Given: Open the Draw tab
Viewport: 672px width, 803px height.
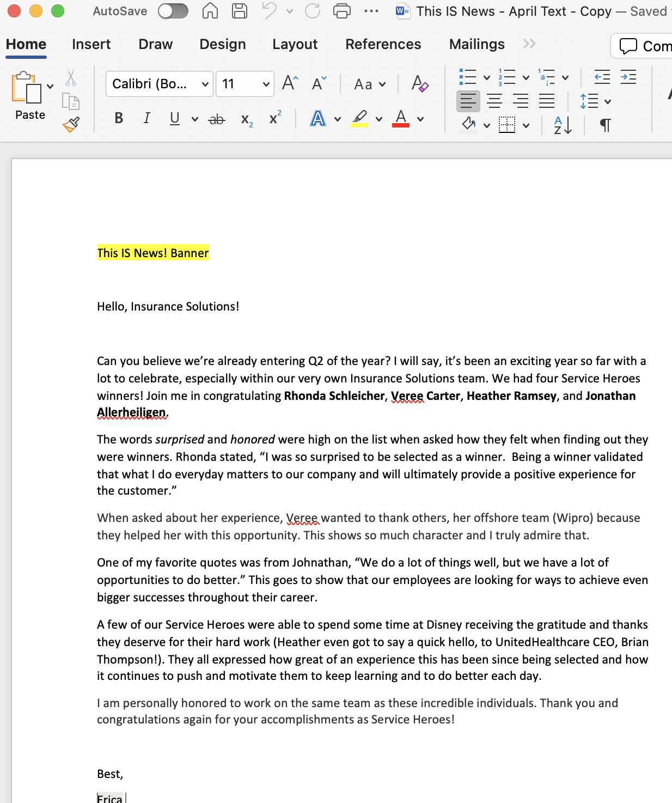Looking at the screenshot, I should coord(156,44).
